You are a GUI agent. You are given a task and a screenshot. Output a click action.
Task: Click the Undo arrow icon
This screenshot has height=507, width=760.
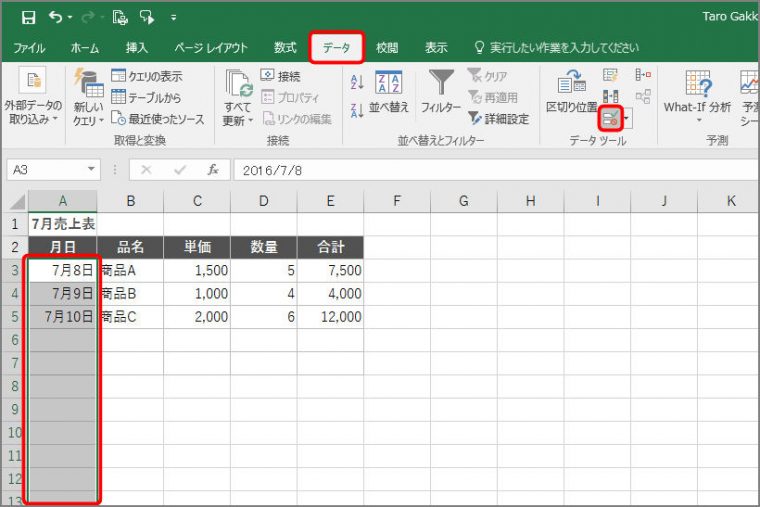point(55,17)
